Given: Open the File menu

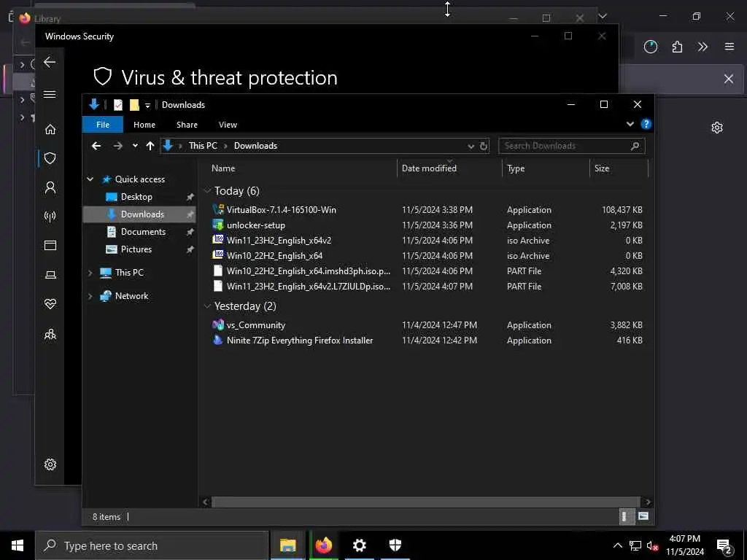Looking at the screenshot, I should pos(102,124).
